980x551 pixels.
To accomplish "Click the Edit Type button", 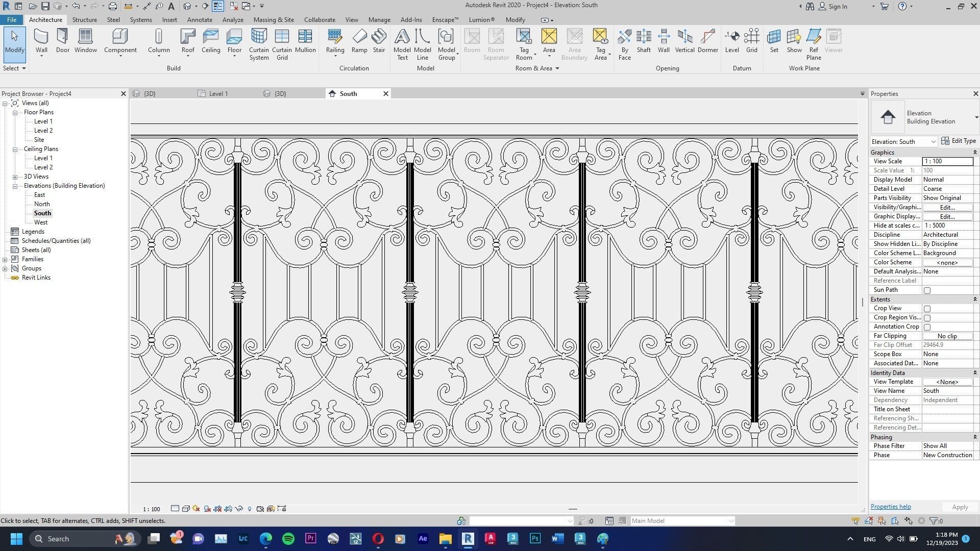I will pyautogui.click(x=959, y=141).
